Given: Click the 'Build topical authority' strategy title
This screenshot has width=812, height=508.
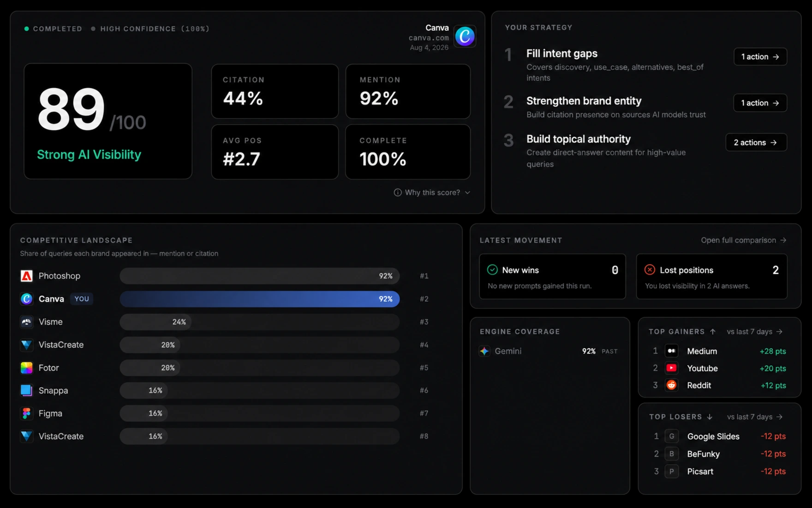Looking at the screenshot, I should click(x=579, y=139).
